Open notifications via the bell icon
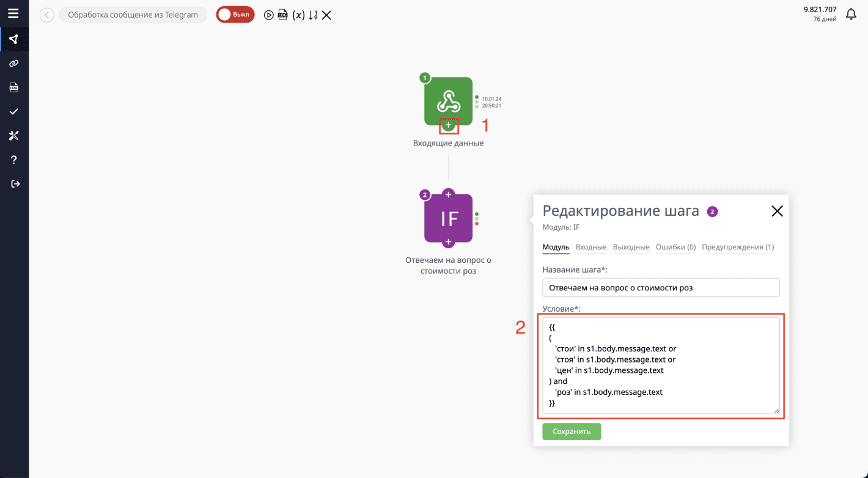Image resolution: width=868 pixels, height=478 pixels. coord(851,13)
